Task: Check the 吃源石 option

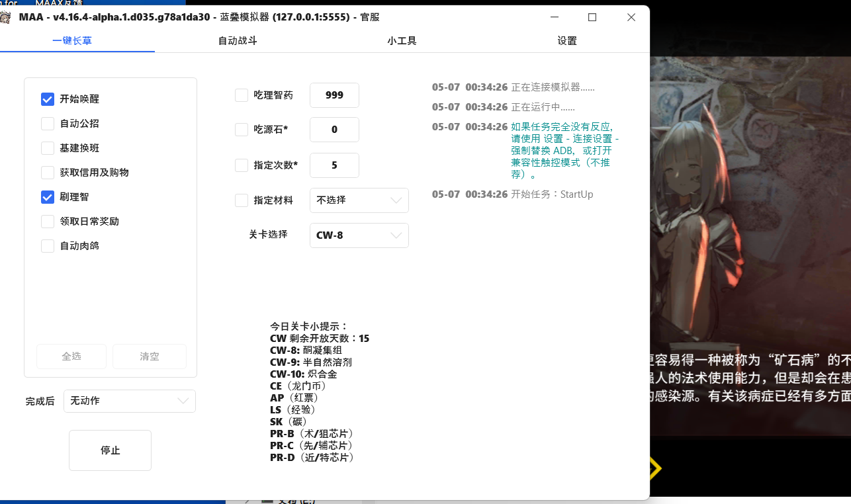Action: click(x=241, y=130)
